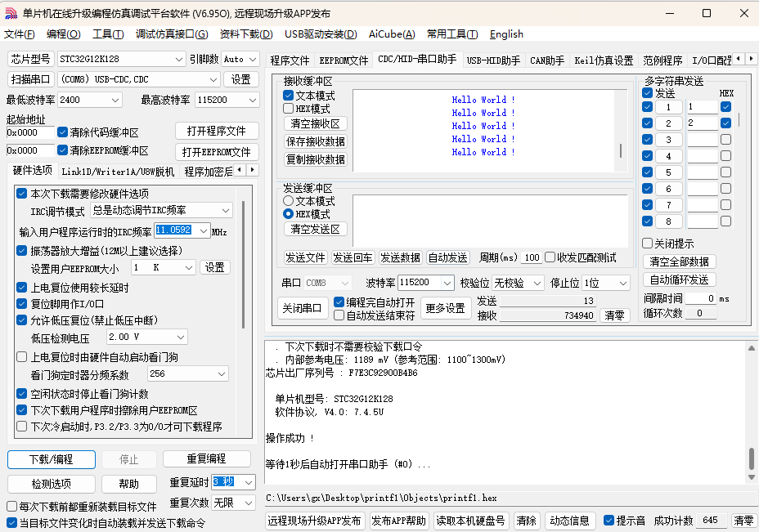Expand the 引脚数 Auto dropdown
Viewport: 759px width, 532px height.
pos(253,59)
